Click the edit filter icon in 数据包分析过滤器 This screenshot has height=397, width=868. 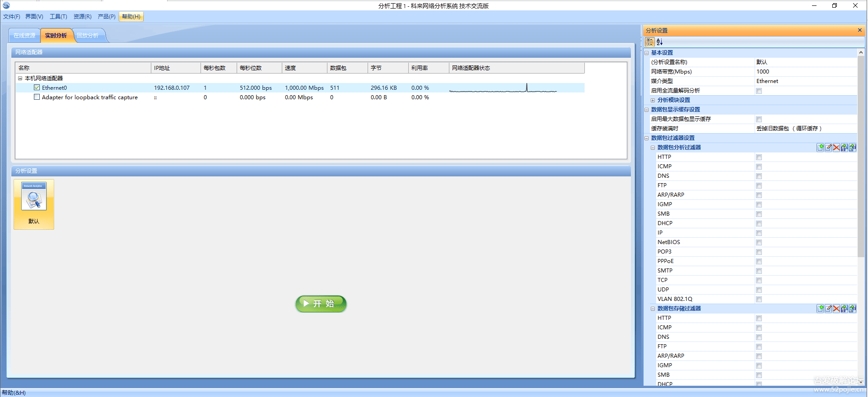click(828, 148)
